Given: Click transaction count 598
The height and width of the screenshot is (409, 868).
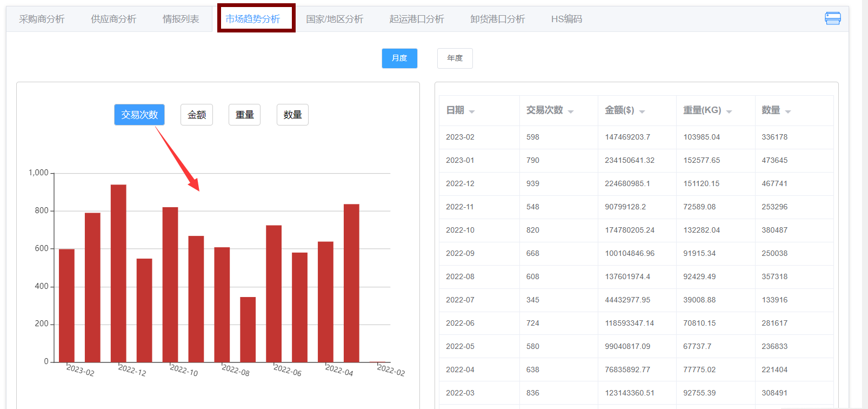Looking at the screenshot, I should (x=533, y=137).
